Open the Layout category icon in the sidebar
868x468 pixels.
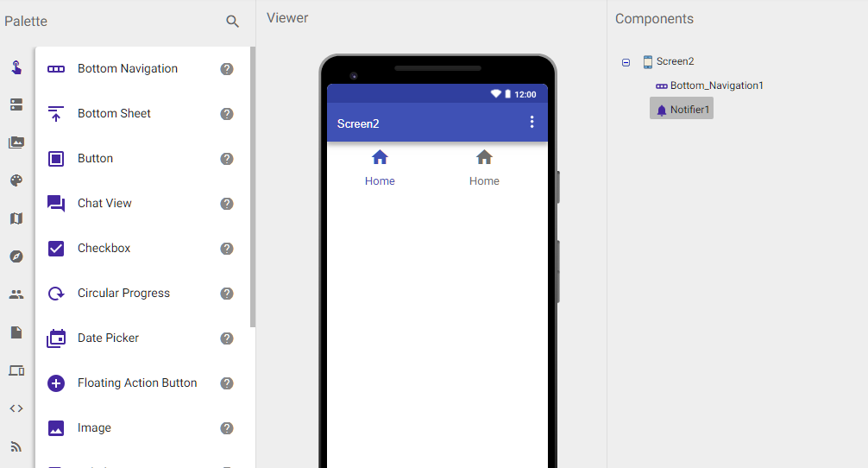point(16,104)
